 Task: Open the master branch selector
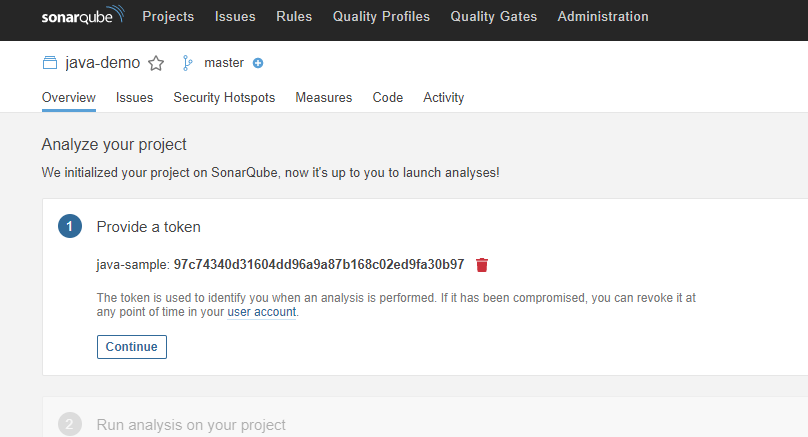click(x=224, y=63)
